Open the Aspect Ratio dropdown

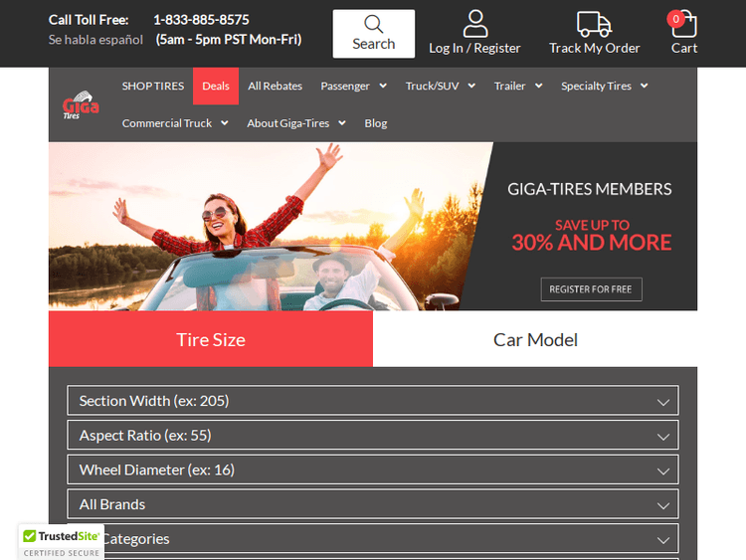tap(373, 436)
